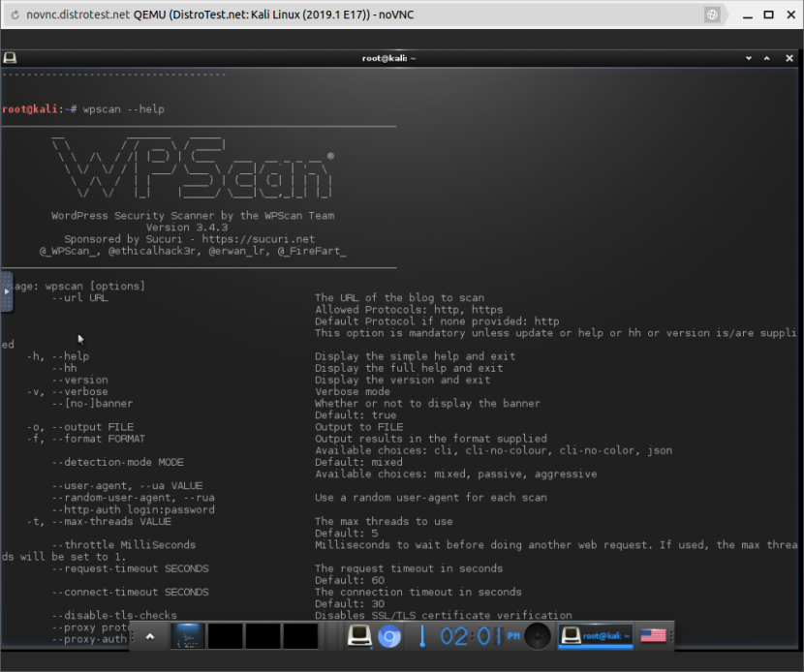Screen dimensions: 804x672
Task: Click the terminal titlebar down-arrow button
Action: coord(749,58)
